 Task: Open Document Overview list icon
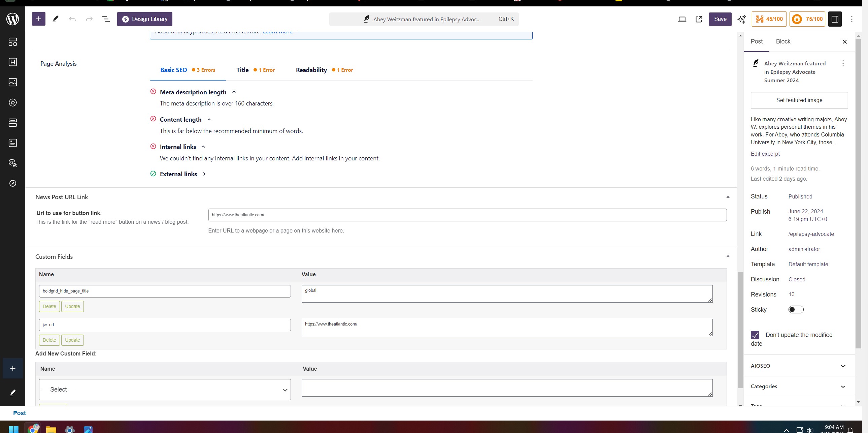(x=106, y=19)
